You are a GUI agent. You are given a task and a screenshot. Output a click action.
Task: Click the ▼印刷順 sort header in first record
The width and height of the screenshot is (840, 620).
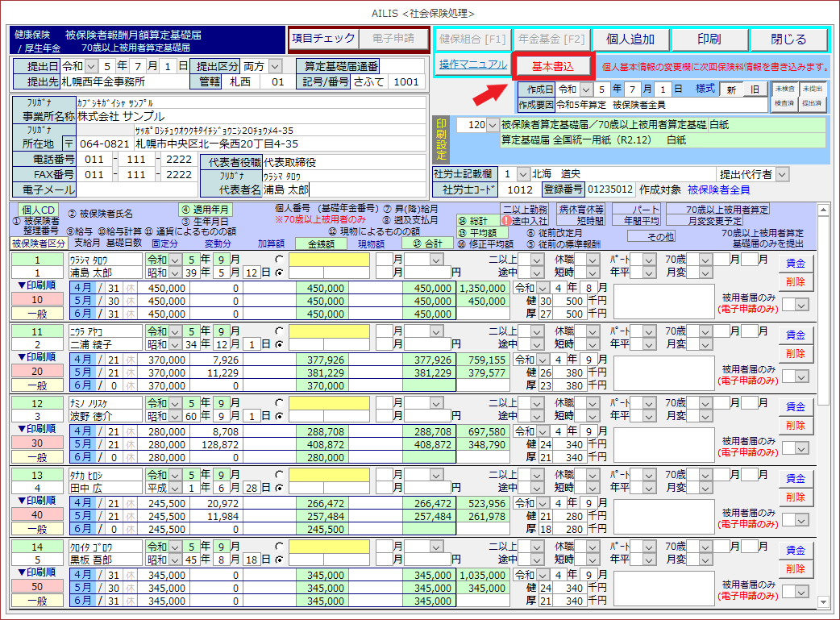(x=36, y=285)
